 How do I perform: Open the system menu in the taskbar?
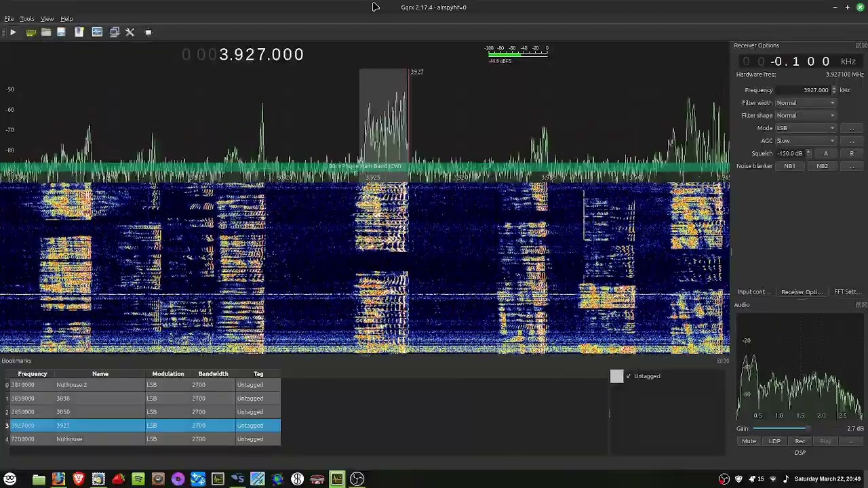pos(9,479)
